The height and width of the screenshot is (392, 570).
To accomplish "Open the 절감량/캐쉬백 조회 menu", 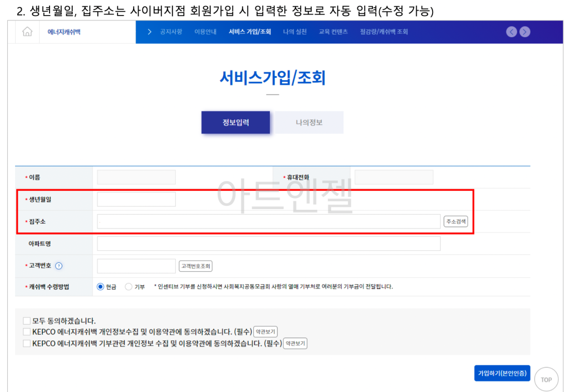I will [384, 32].
